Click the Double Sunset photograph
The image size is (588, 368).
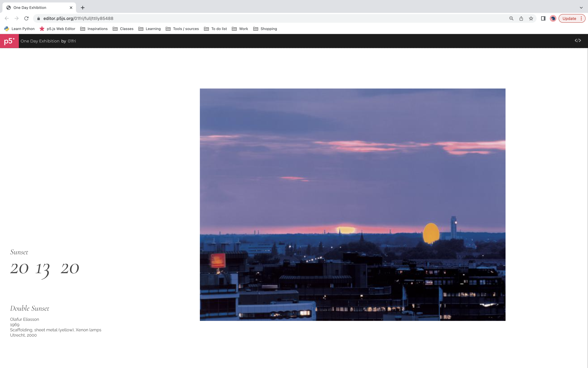coord(352,204)
